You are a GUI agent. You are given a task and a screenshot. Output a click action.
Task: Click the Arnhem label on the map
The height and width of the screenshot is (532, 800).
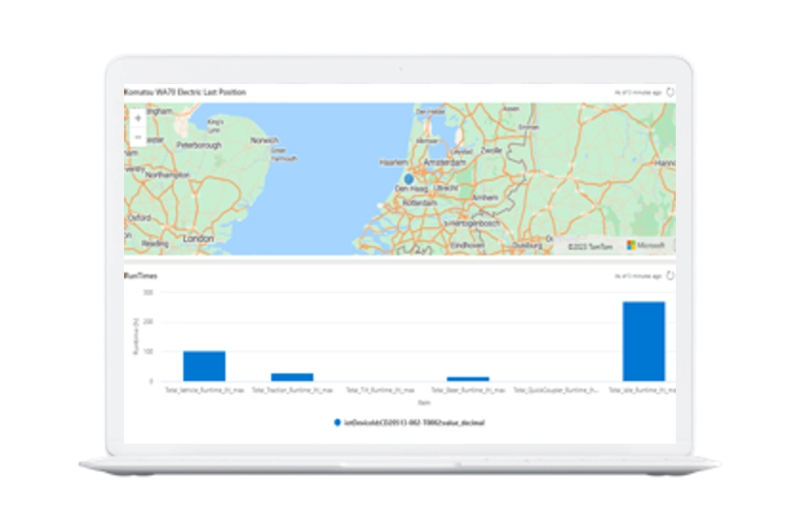click(x=485, y=197)
